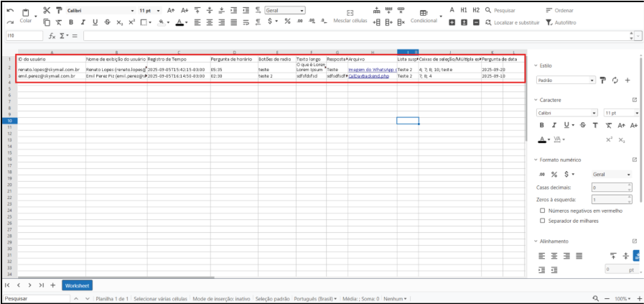Toggle Números negativos em vermelho checkbox
The height and width of the screenshot is (304, 644).
click(542, 211)
